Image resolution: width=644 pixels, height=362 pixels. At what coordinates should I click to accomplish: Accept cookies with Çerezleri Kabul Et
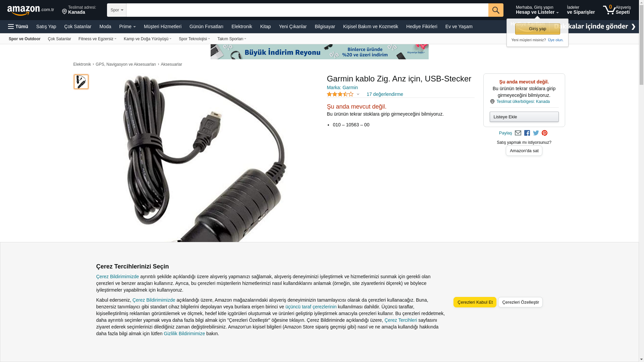click(475, 302)
